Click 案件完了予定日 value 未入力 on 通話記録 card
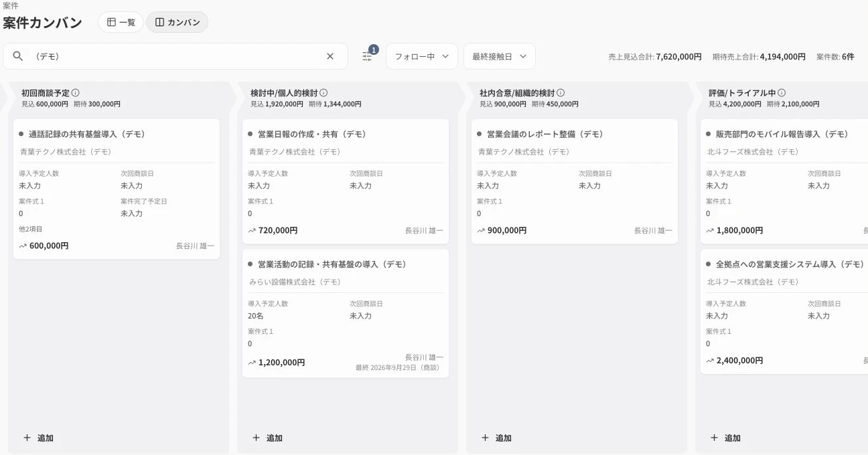The image size is (868, 455). pyautogui.click(x=131, y=213)
